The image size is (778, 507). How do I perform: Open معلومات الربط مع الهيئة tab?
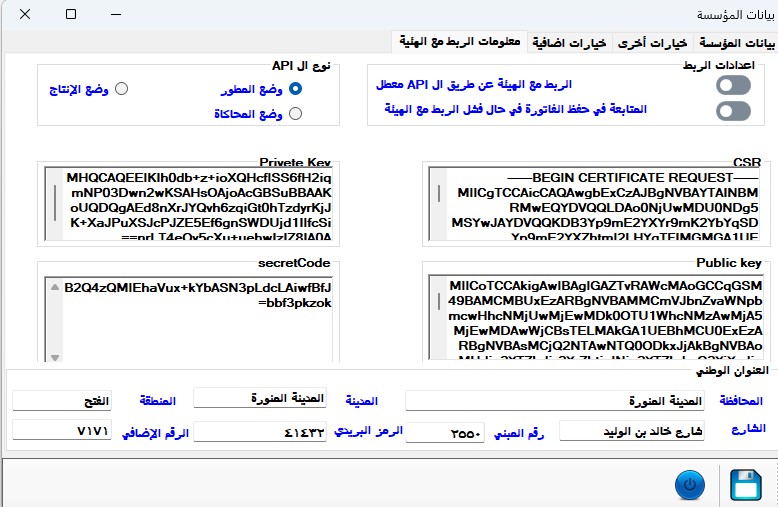click(460, 42)
